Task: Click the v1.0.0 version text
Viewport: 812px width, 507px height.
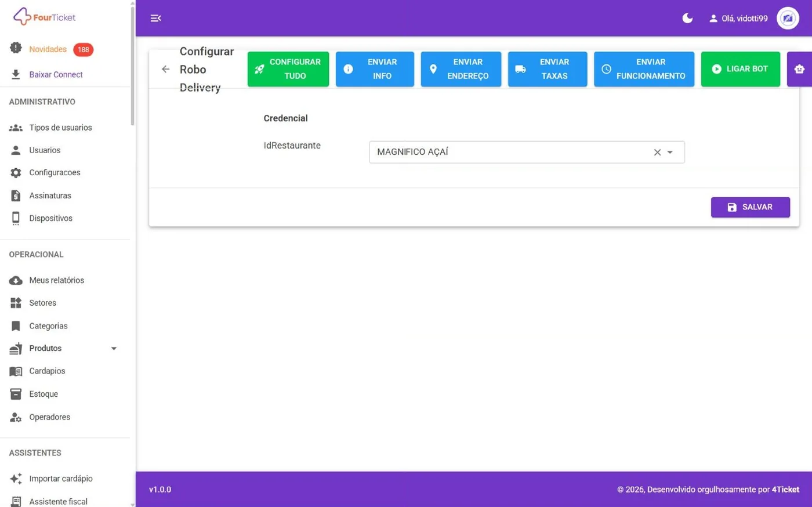Action: (160, 490)
